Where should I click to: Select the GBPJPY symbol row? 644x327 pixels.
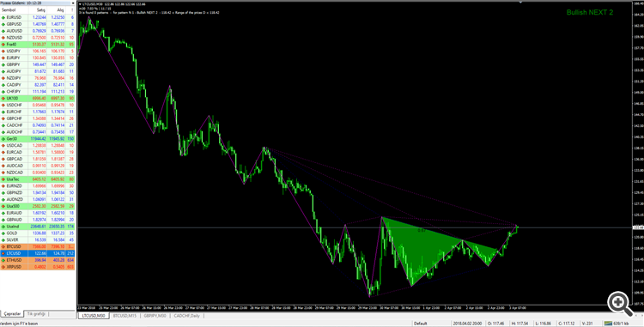click(38, 65)
